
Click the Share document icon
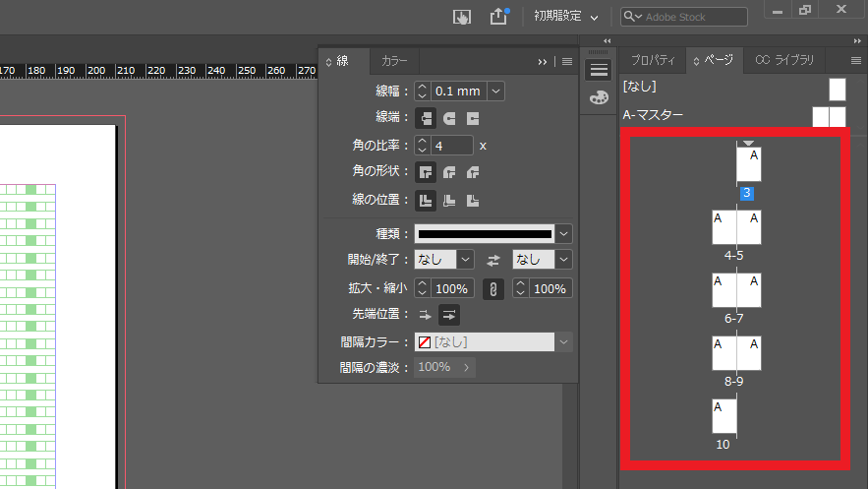tap(498, 16)
